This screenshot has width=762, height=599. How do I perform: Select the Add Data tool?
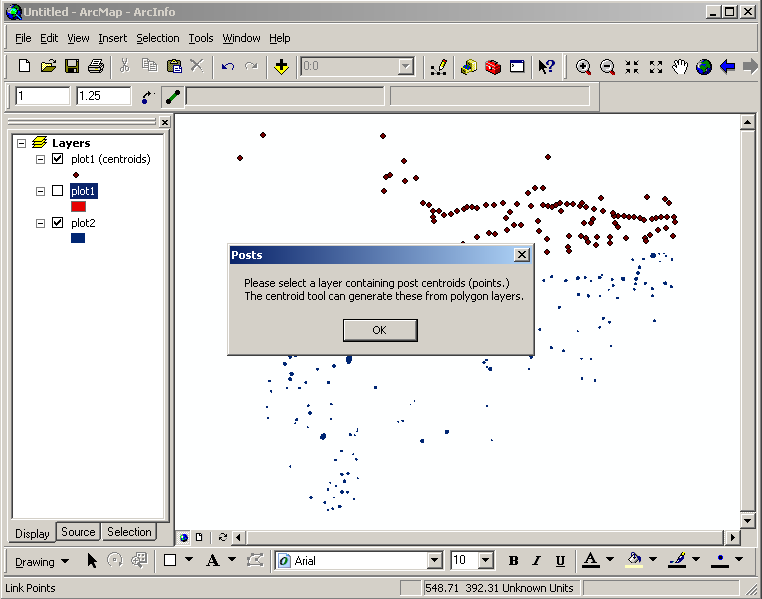click(281, 66)
